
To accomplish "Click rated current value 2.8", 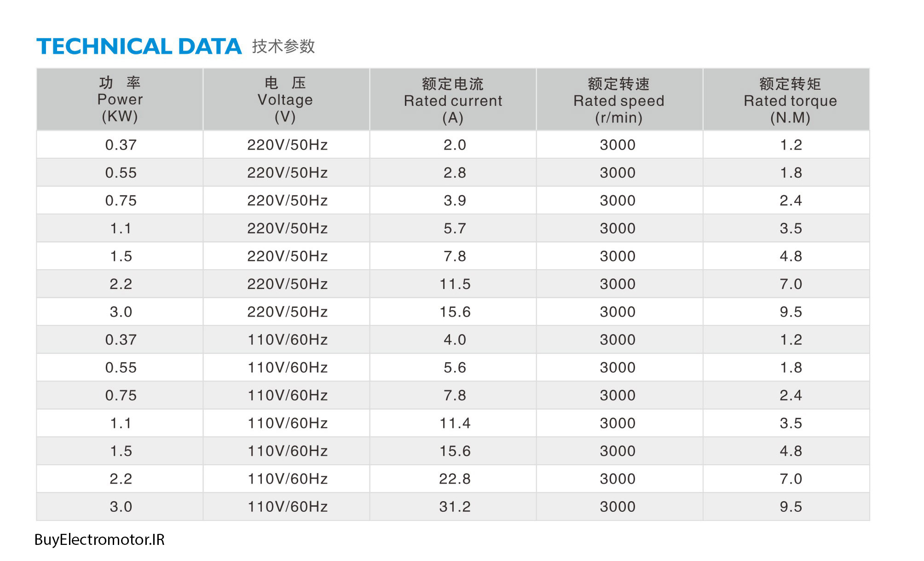I will (x=455, y=173).
